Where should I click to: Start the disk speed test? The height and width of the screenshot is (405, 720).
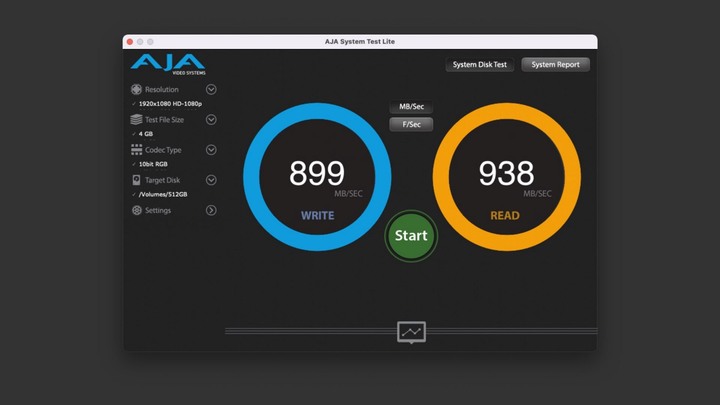411,236
